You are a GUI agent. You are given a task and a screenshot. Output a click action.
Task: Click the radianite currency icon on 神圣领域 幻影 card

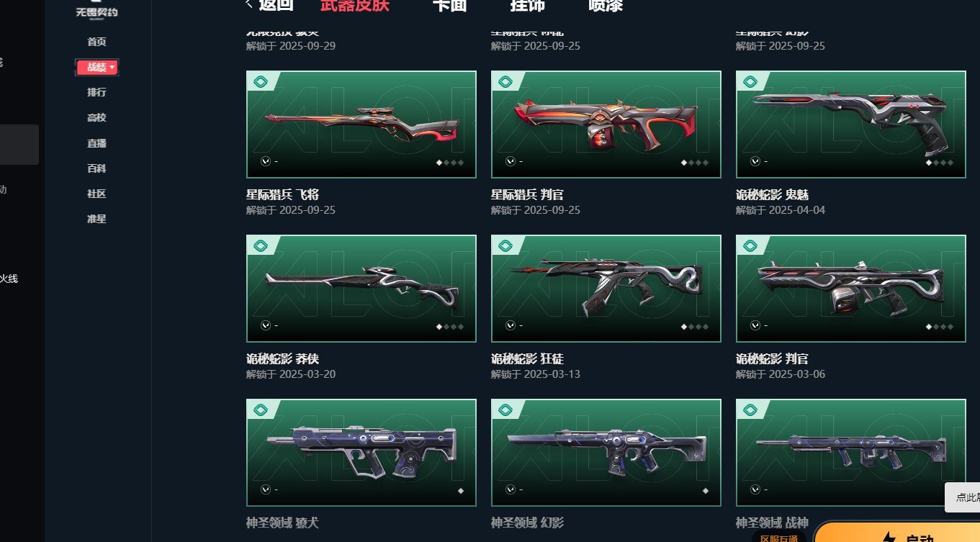pyautogui.click(x=511, y=489)
